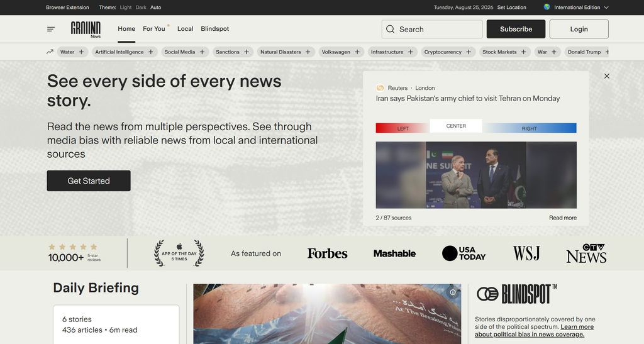
Task: Open the Local tab
Action: pos(186,29)
